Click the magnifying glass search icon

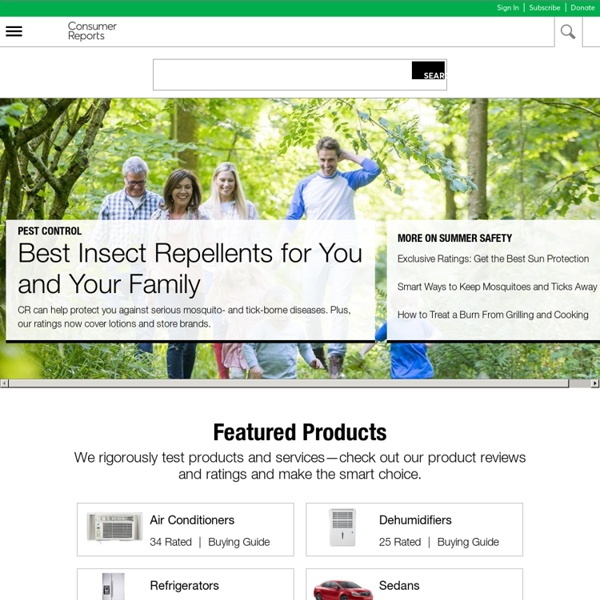[568, 32]
